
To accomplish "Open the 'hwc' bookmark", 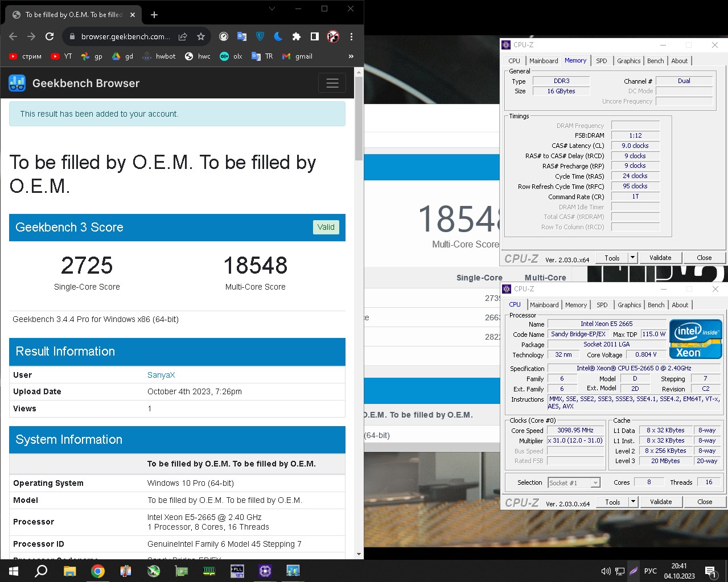I will pyautogui.click(x=198, y=56).
